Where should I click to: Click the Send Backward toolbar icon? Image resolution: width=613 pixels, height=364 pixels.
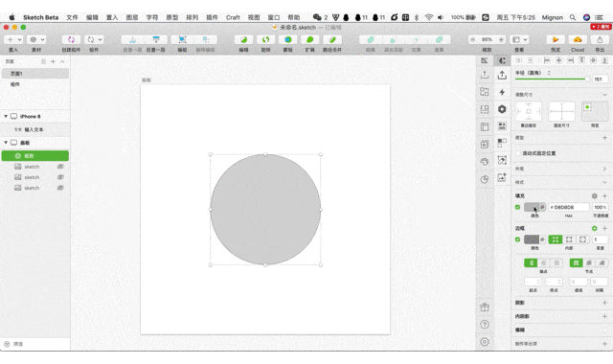(x=156, y=39)
